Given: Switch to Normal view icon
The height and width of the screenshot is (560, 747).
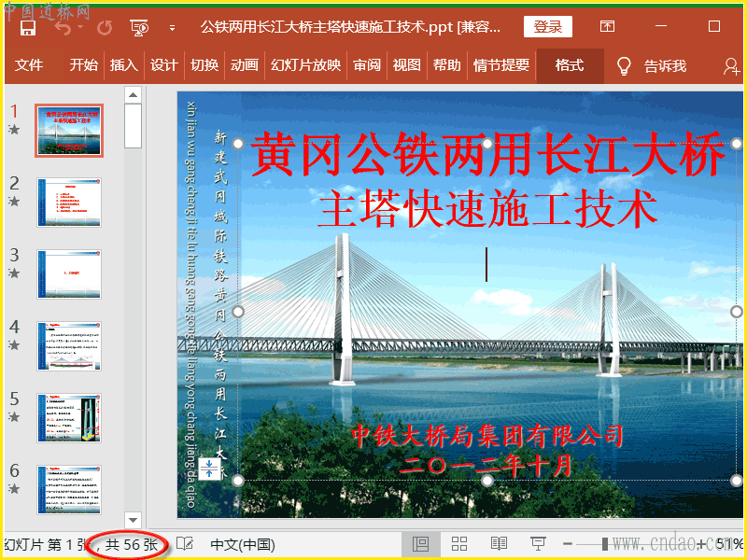Looking at the screenshot, I should 420,544.
